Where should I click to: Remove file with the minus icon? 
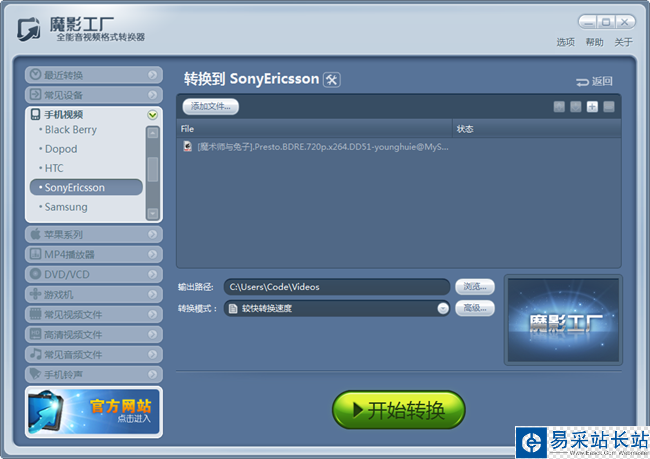click(x=609, y=107)
